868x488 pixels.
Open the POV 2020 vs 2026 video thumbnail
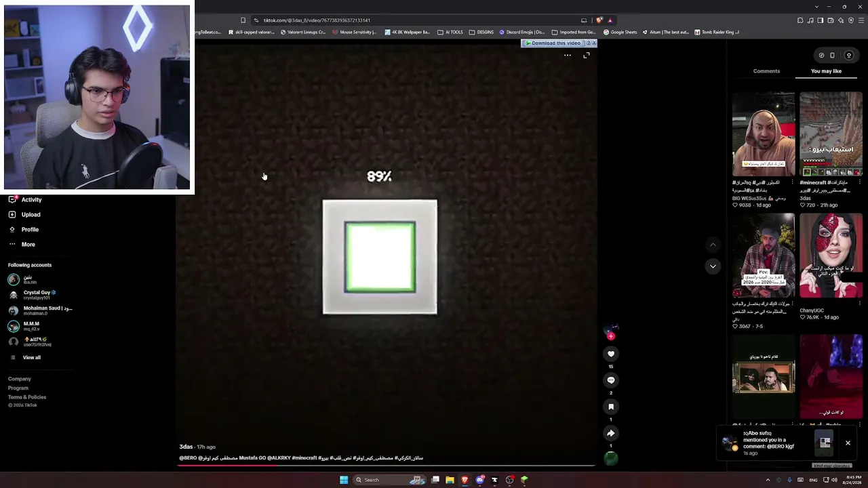(763, 256)
